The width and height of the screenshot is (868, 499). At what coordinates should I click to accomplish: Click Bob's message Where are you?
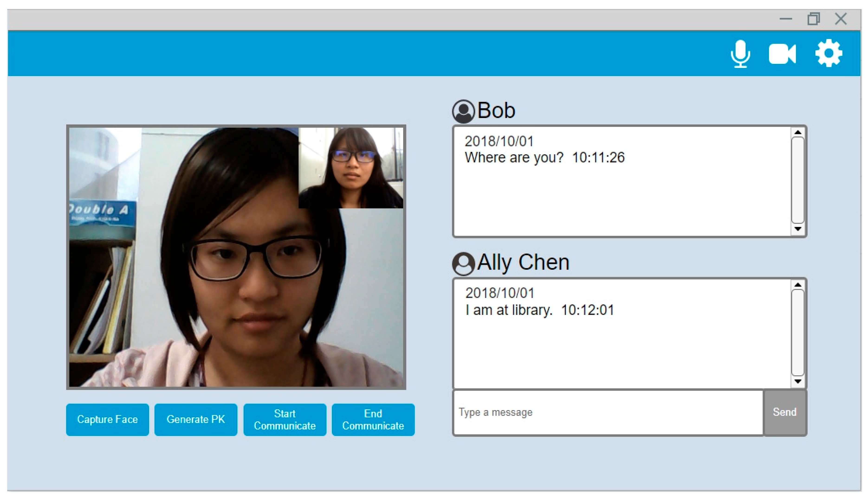point(514,158)
